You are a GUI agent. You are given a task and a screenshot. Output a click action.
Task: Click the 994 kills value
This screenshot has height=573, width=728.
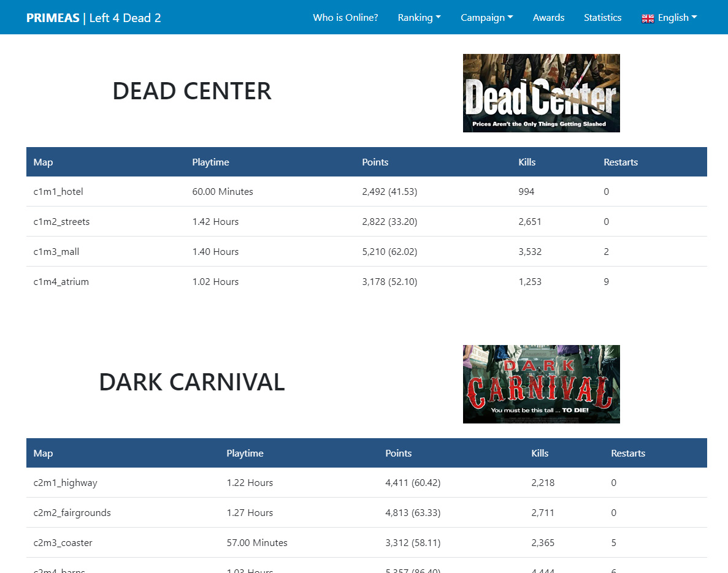coord(526,192)
